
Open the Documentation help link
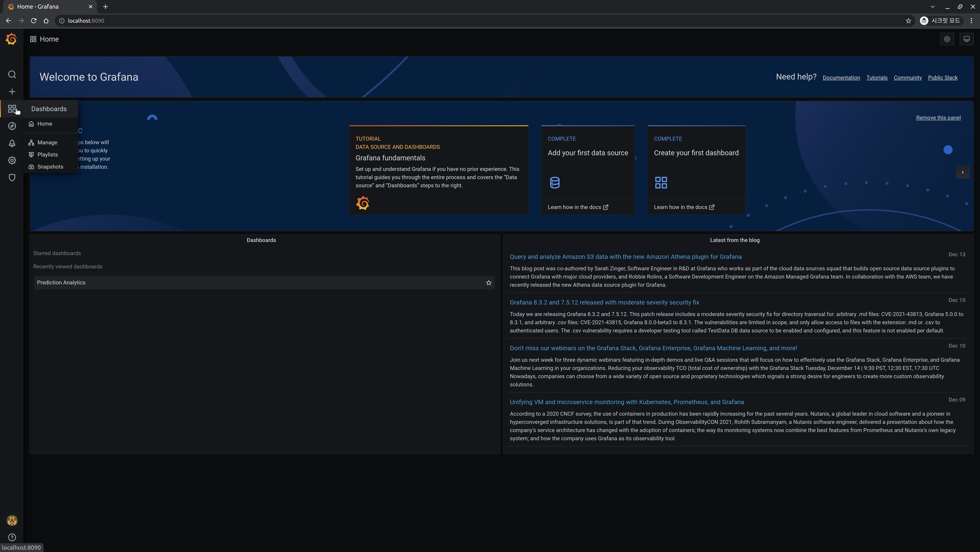pyautogui.click(x=841, y=78)
